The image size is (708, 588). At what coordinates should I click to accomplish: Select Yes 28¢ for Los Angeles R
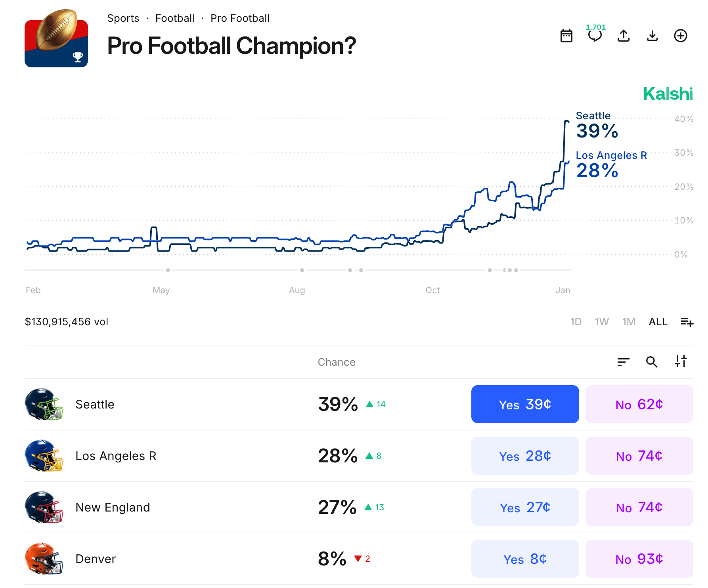tap(525, 456)
